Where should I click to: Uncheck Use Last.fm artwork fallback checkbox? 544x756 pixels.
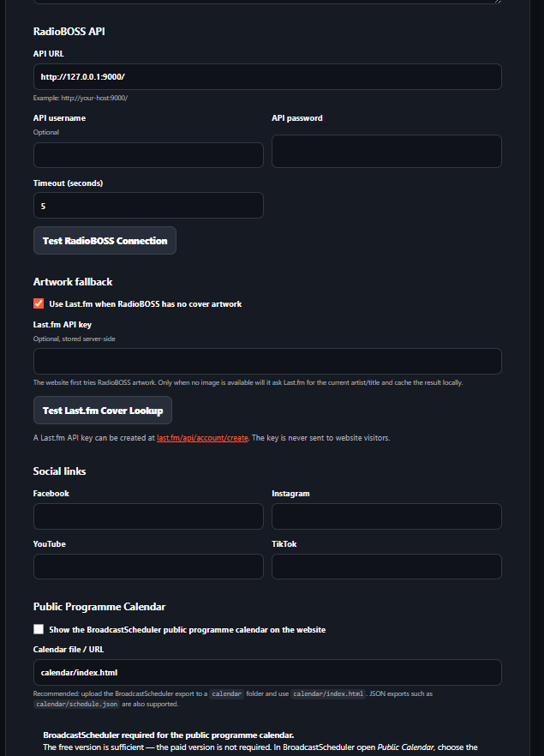(x=39, y=303)
